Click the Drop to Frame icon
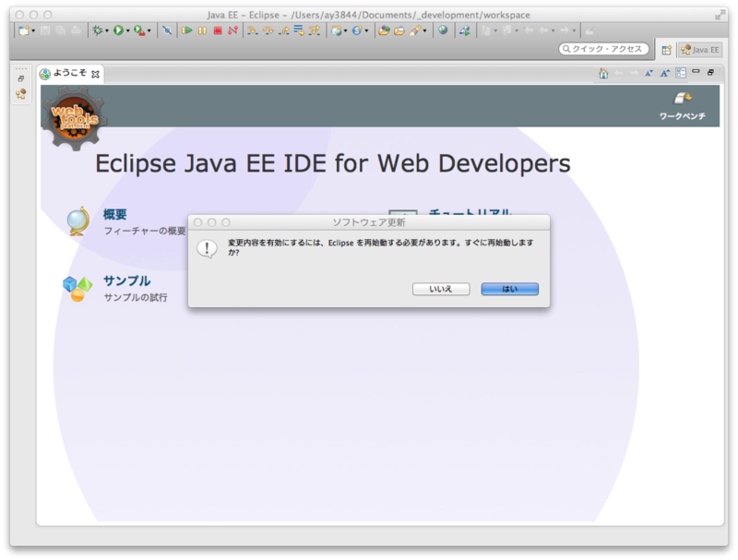Viewport: 738px width, 560px height. 299,30
